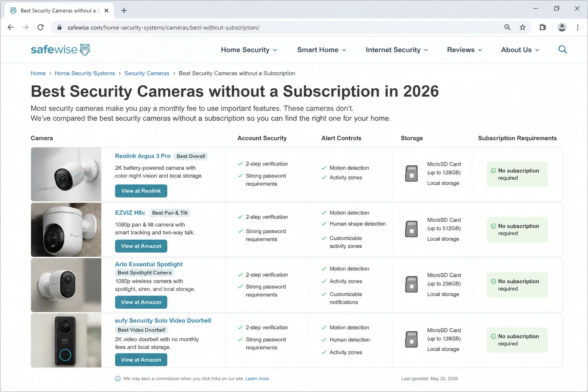The height and width of the screenshot is (392, 588).
Task: Click the browser forward arrow
Action: coord(26,28)
